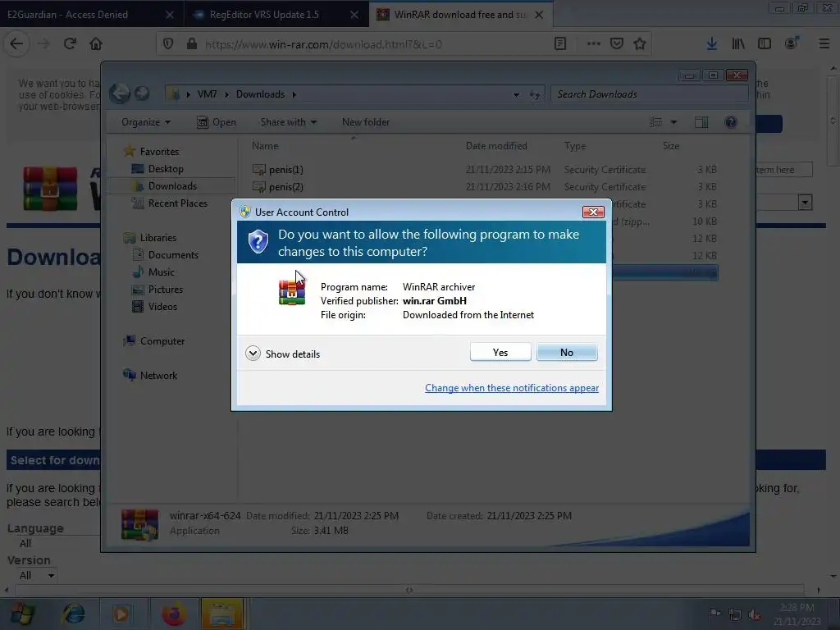Open Internet Explorer from taskbar
Viewport: 840px width, 630px height.
73,614
